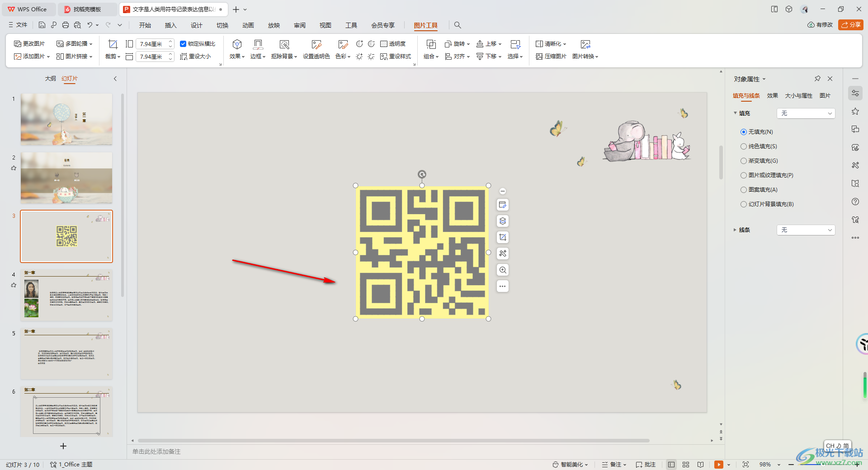Open the 多图轮播 dropdown
Viewport: 868px width, 470px height.
click(x=75, y=44)
